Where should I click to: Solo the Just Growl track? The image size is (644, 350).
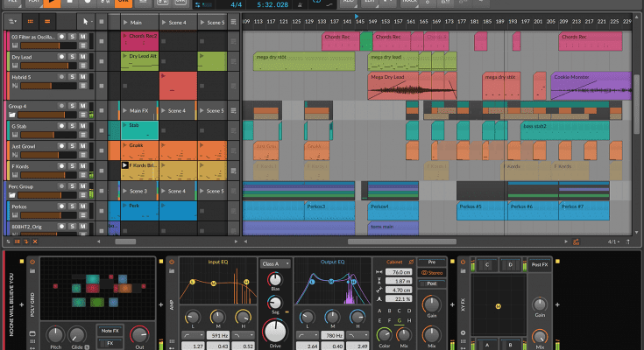click(74, 145)
